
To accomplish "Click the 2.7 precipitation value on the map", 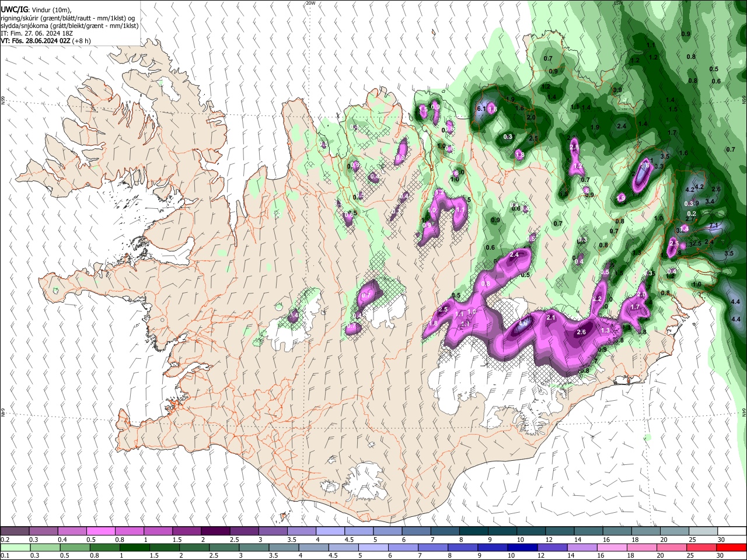I will (689, 219).
